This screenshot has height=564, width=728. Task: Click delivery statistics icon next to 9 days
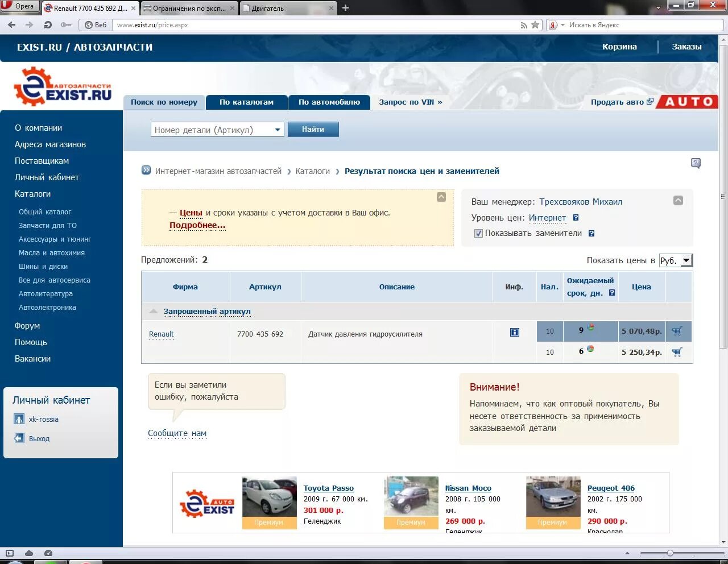point(590,327)
